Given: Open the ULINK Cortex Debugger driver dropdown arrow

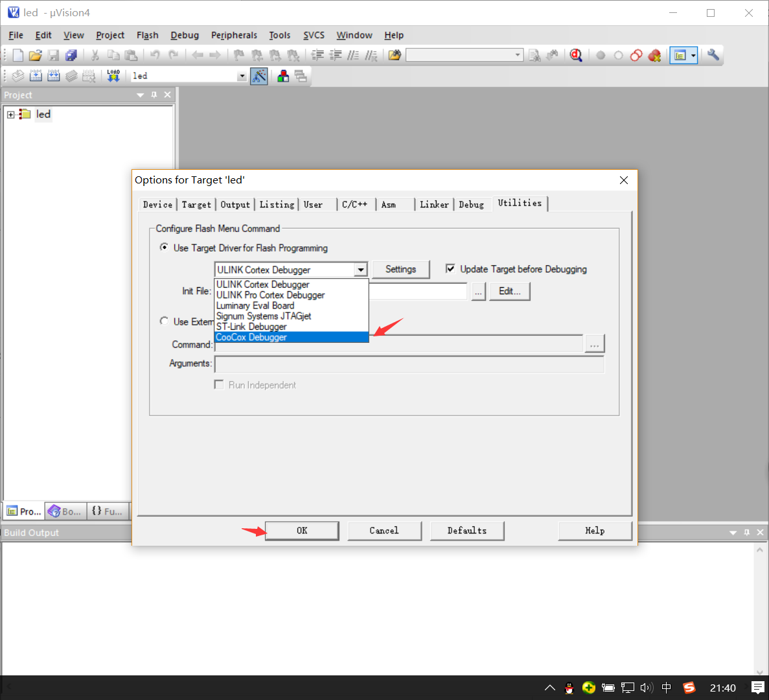Looking at the screenshot, I should (360, 270).
